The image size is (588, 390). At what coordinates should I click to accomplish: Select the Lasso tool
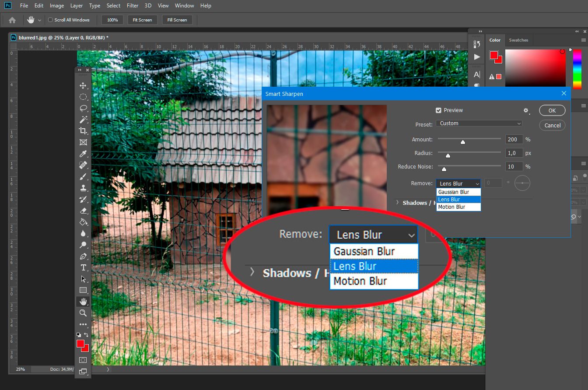(83, 108)
